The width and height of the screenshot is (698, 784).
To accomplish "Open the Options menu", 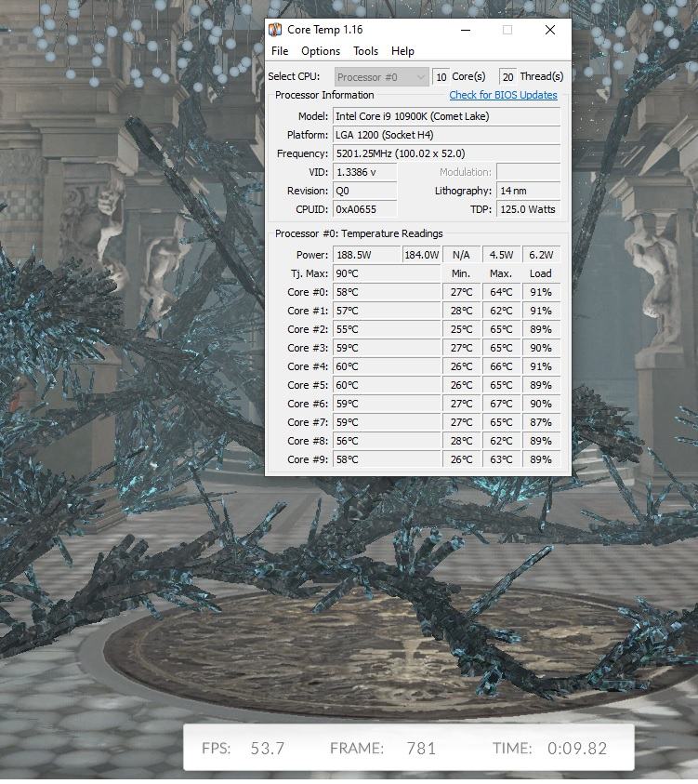I will tap(321, 51).
